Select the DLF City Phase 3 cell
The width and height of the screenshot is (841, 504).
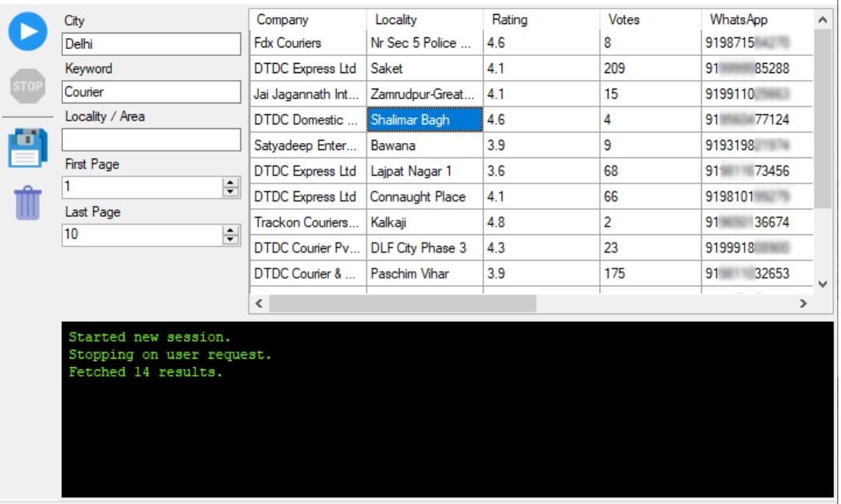(x=425, y=247)
